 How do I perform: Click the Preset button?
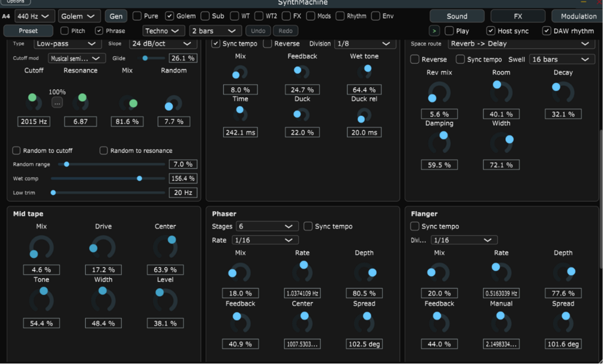coord(28,31)
